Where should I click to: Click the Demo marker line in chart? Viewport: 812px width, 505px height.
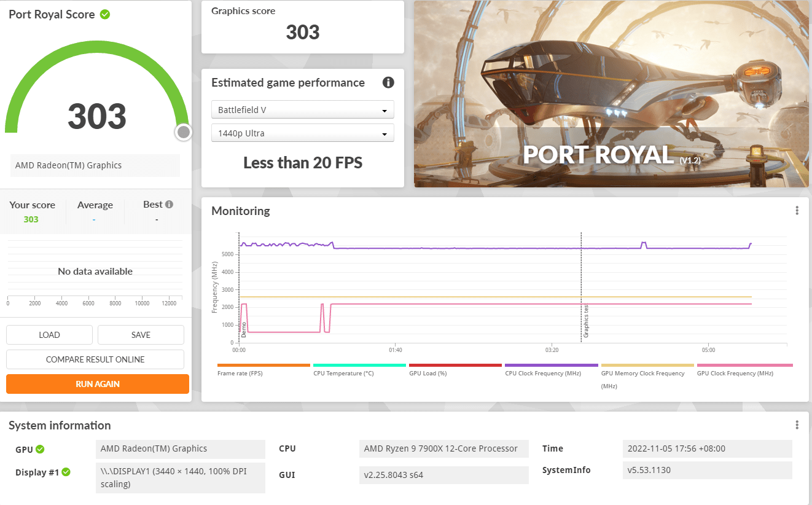pyautogui.click(x=239, y=287)
